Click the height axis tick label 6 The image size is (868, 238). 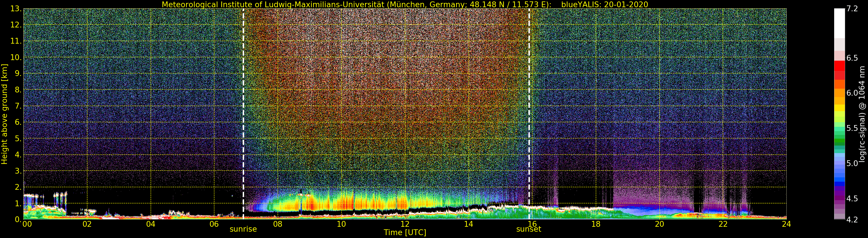pos(18,122)
